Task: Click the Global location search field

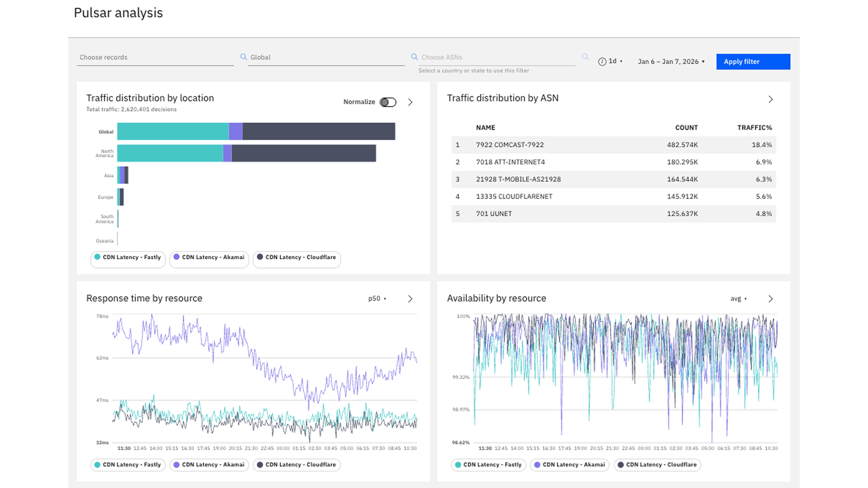Action: (327, 57)
